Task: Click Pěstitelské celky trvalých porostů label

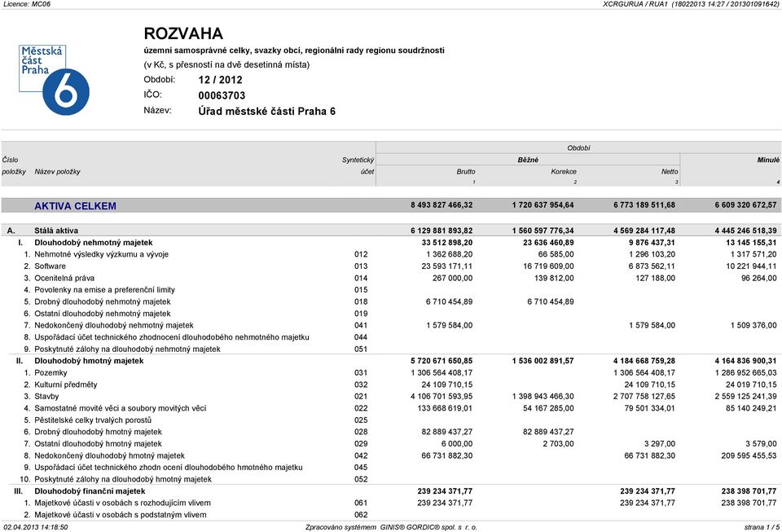Action: 93,420
